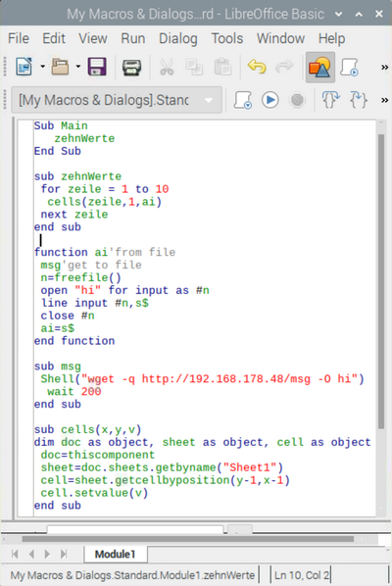Open the library combo box [My Macros & Dialogs].Stand

click(x=117, y=100)
